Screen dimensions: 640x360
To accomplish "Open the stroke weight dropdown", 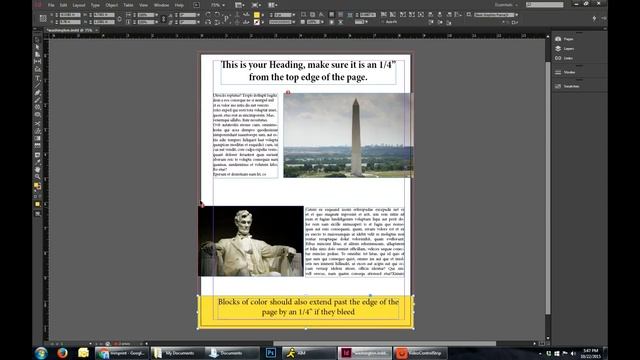I will click(293, 15).
